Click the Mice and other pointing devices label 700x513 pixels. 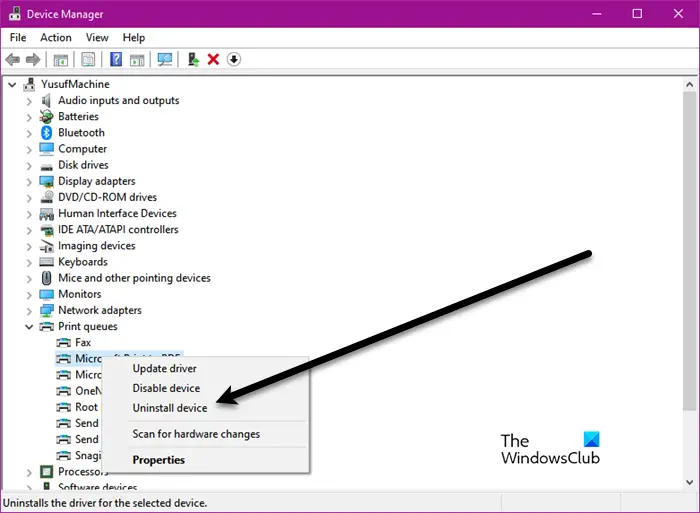coord(134,278)
